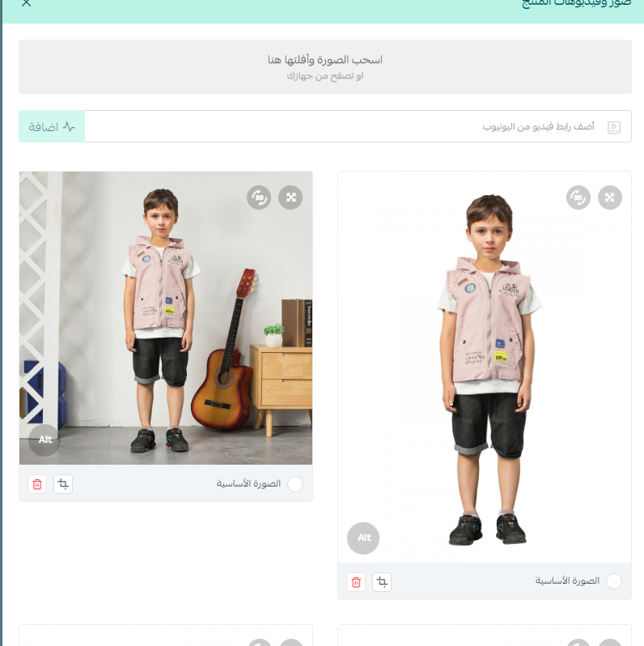This screenshot has width=644, height=646.
Task: Expand guitar background photo to fullscreen
Action: [290, 198]
